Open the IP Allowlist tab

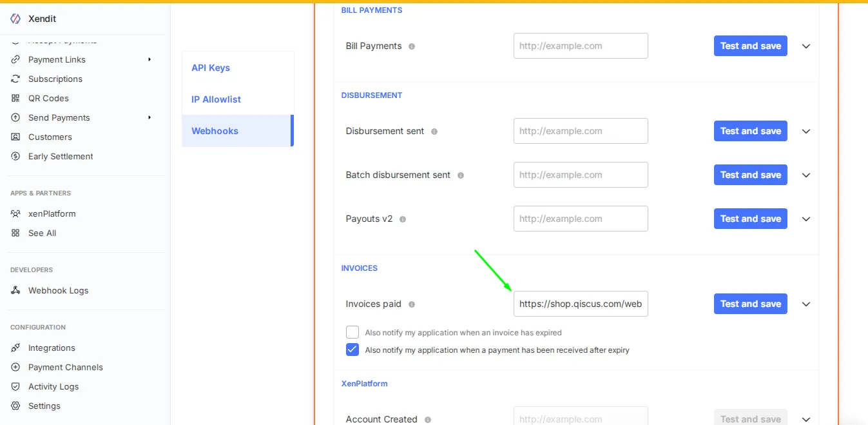(216, 99)
